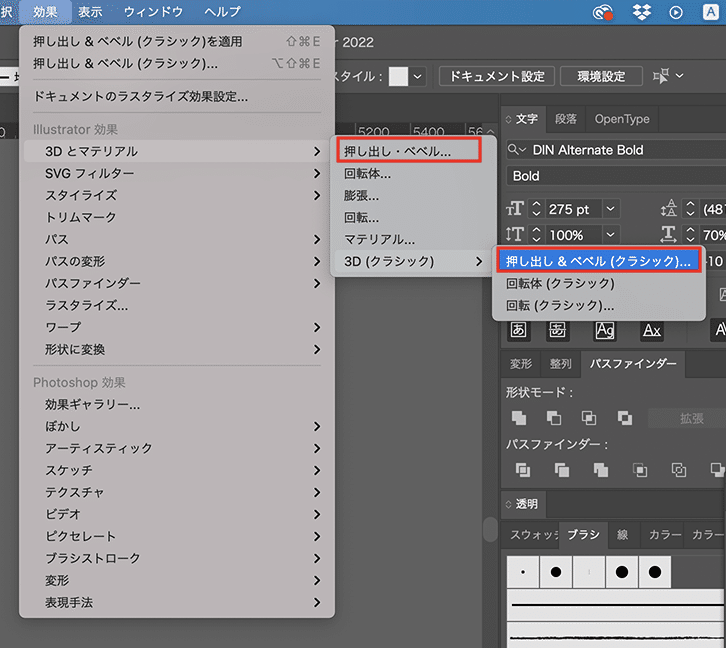Expand the パスの変形 submenu

point(177,262)
